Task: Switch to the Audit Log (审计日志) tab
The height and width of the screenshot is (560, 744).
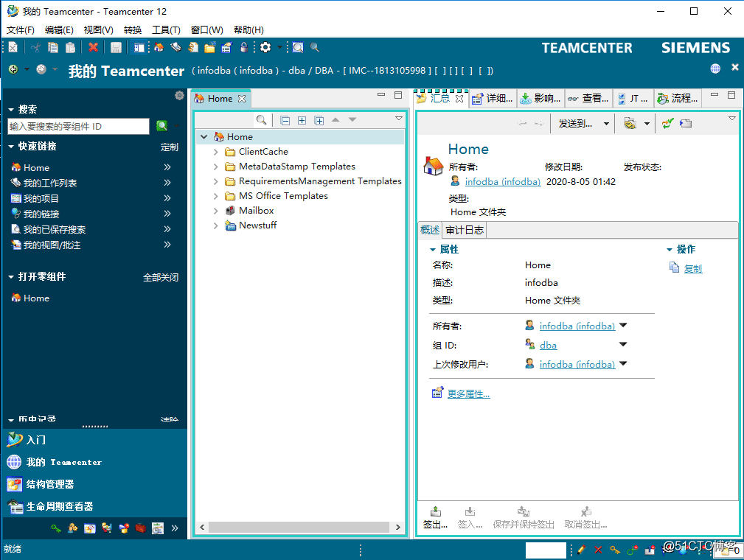Action: pyautogui.click(x=465, y=230)
